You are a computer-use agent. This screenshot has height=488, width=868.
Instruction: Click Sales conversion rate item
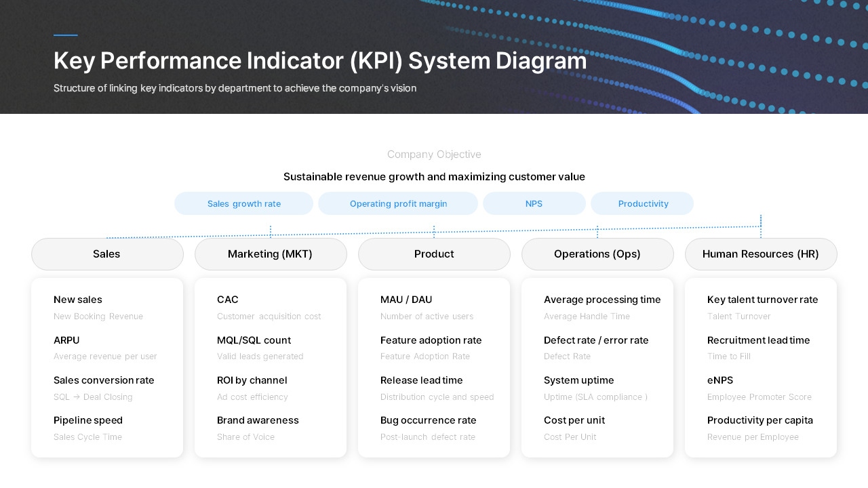[x=104, y=380]
